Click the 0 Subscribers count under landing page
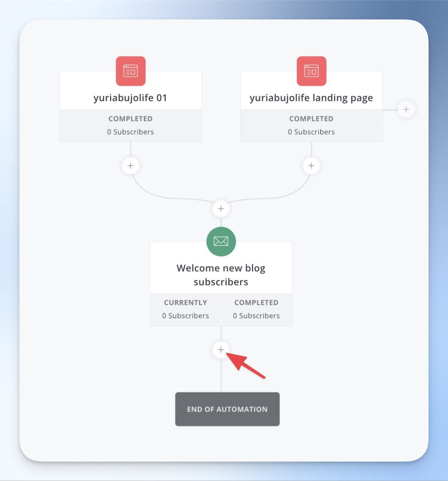448x481 pixels. (312, 132)
